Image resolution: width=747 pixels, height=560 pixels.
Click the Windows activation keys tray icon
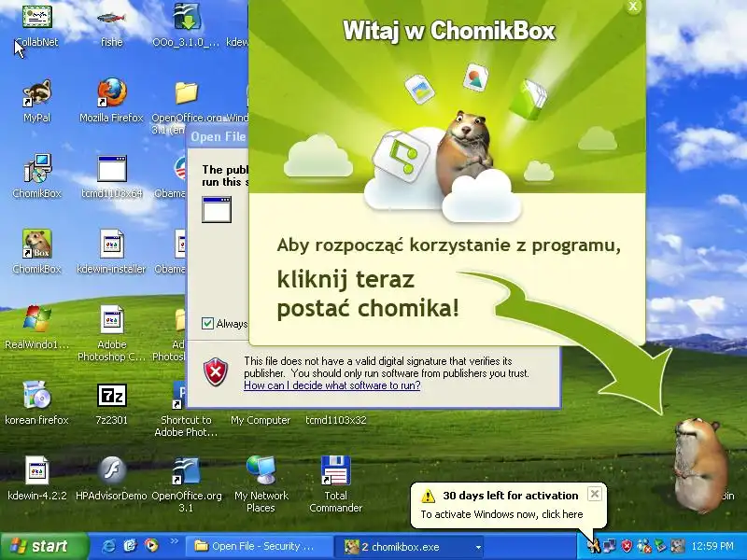[x=593, y=546]
